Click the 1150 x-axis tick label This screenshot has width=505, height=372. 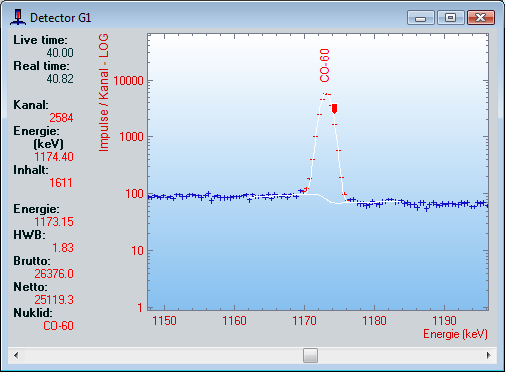tap(164, 321)
